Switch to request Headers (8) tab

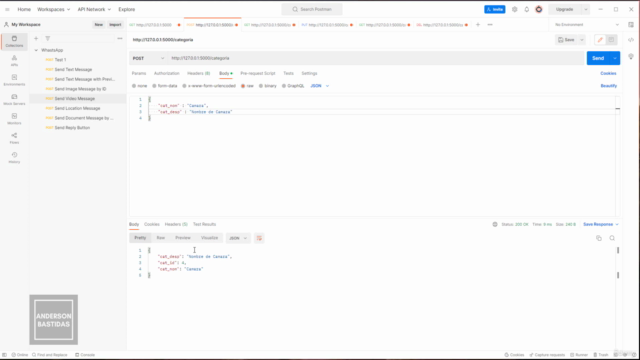[198, 73]
